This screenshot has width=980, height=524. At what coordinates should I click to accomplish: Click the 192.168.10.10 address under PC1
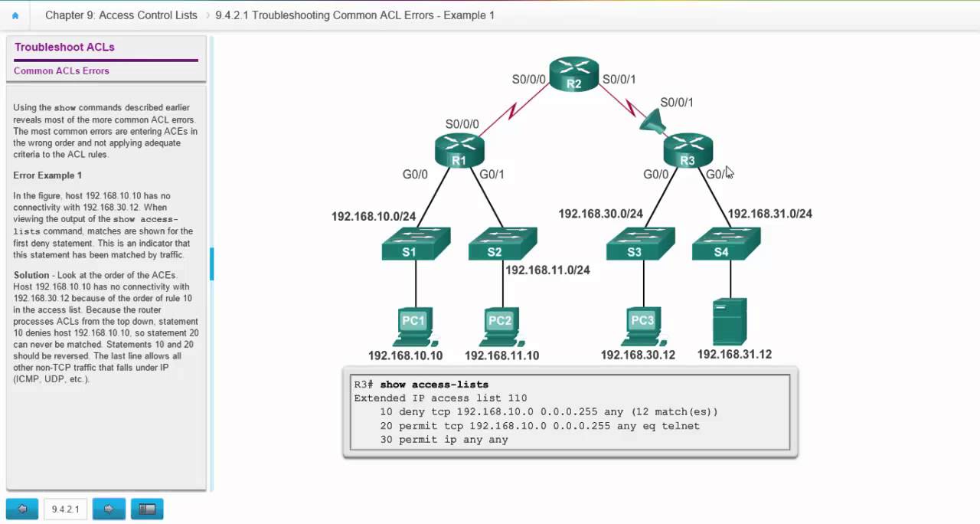point(406,355)
